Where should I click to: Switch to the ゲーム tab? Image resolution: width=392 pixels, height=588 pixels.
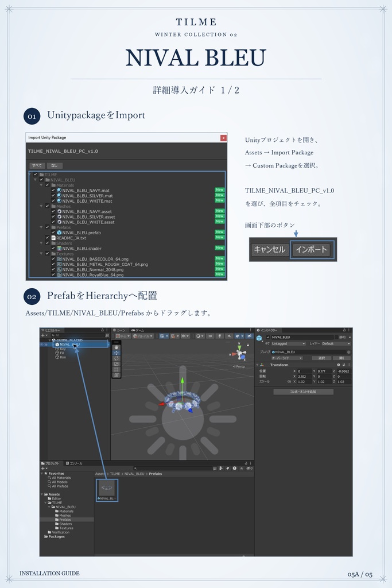pyautogui.click(x=138, y=330)
